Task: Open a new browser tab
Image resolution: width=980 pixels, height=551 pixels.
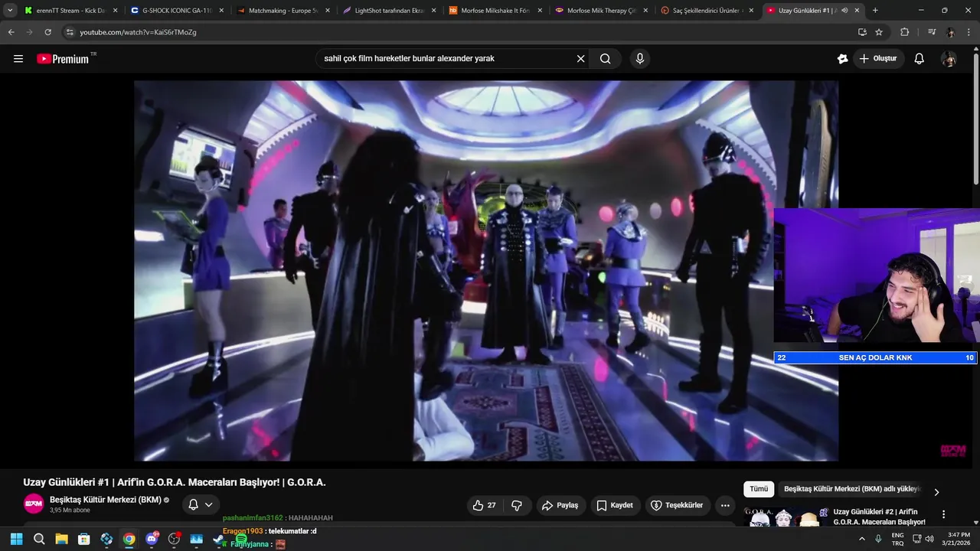Action: (875, 11)
